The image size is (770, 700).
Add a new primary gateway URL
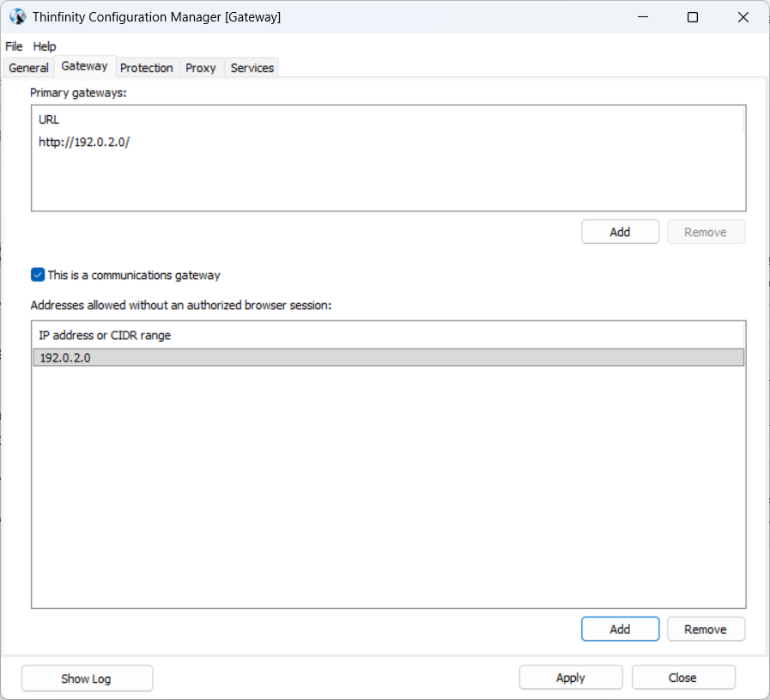621,232
